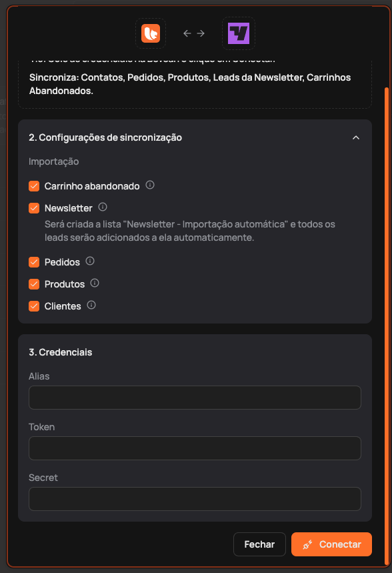Click the orange Conectar button
Image resolution: width=392 pixels, height=573 pixels.
pyautogui.click(x=331, y=544)
